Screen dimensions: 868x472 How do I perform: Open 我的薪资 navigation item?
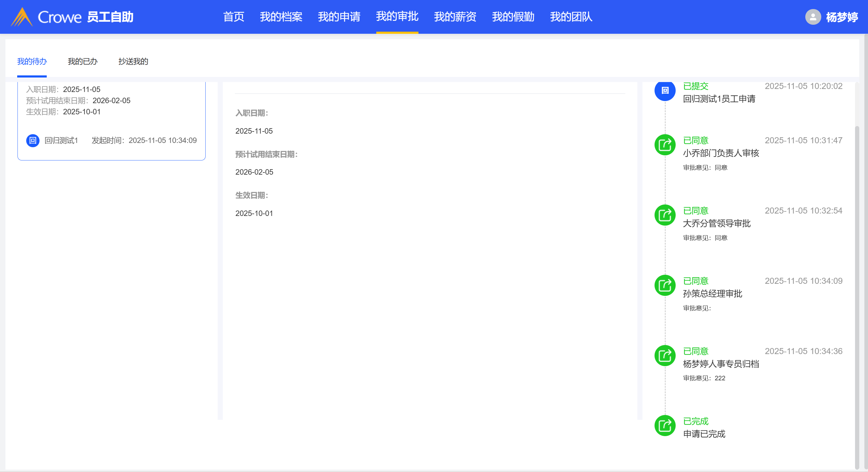point(455,17)
